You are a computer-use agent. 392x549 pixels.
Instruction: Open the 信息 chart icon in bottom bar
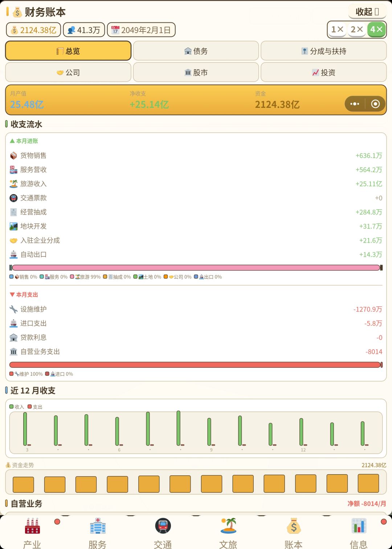pos(359,526)
